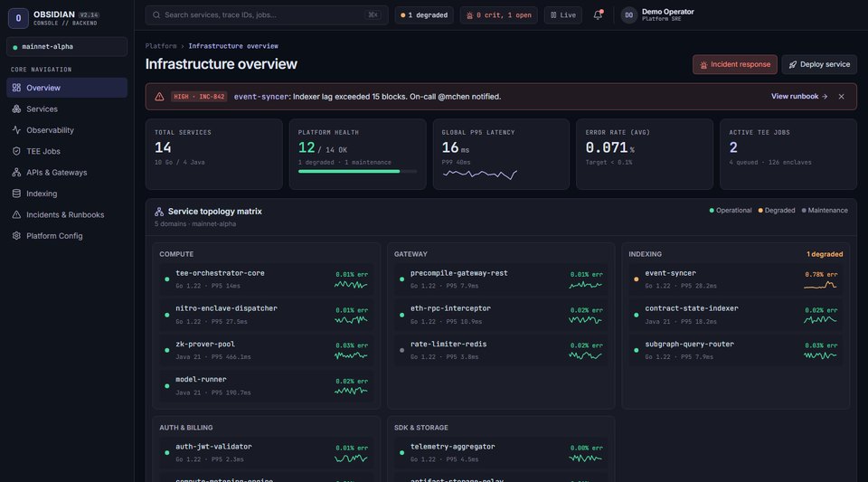
Task: Click the Indexing database icon
Action: 16,194
